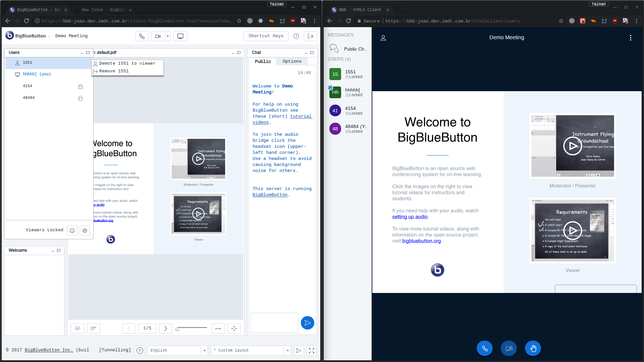Toggle the lock icon for user 48484
The height and width of the screenshot is (362, 644).
[80, 98]
